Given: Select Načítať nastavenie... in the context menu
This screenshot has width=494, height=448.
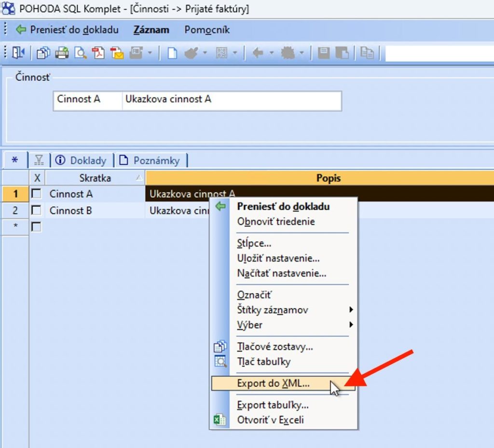Looking at the screenshot, I should tap(283, 273).
